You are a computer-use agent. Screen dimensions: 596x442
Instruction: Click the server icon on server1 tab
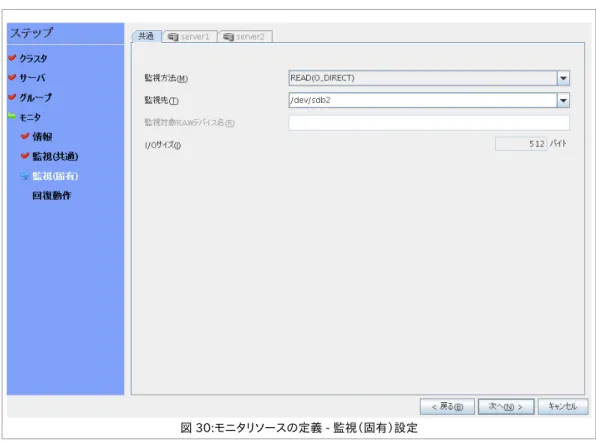(173, 37)
